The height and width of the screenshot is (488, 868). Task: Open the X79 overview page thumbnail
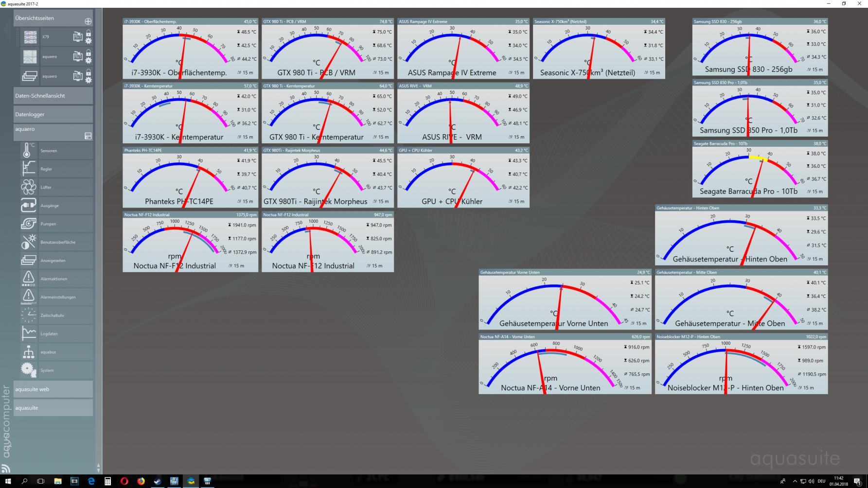click(x=30, y=37)
